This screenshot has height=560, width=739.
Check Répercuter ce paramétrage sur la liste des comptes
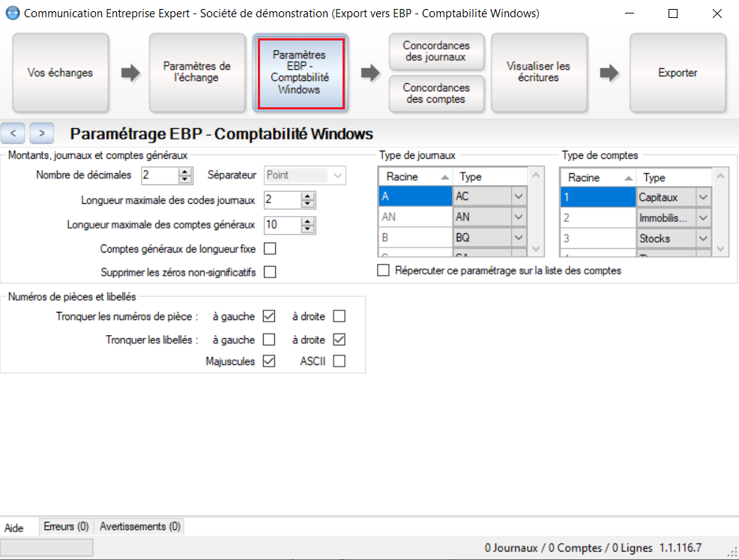383,270
